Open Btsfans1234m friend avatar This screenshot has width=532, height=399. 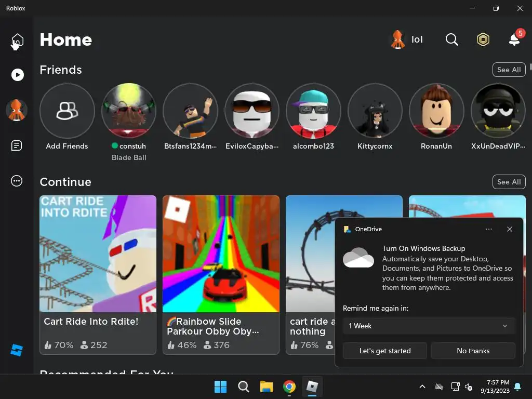click(x=190, y=111)
